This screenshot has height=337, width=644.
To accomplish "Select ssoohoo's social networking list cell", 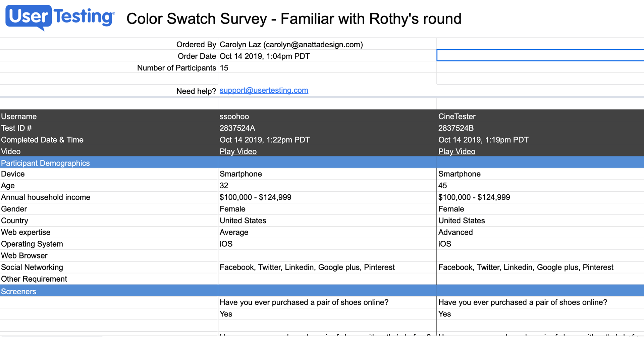I will [327, 267].
